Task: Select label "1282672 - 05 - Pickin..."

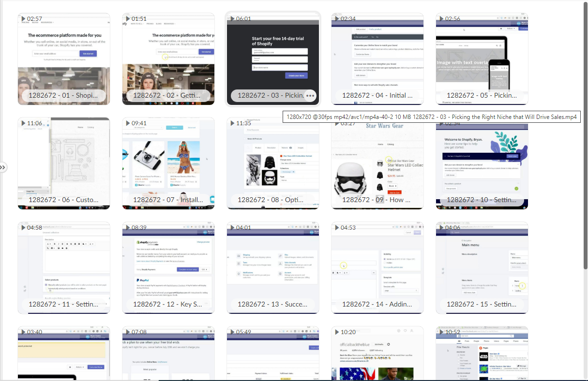Action: pyautogui.click(x=482, y=96)
